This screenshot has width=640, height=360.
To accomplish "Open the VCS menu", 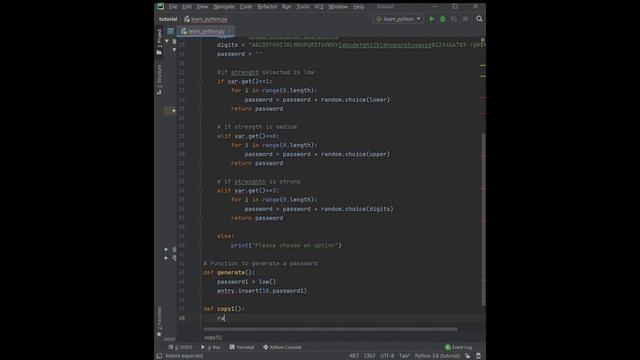I will pos(319,7).
